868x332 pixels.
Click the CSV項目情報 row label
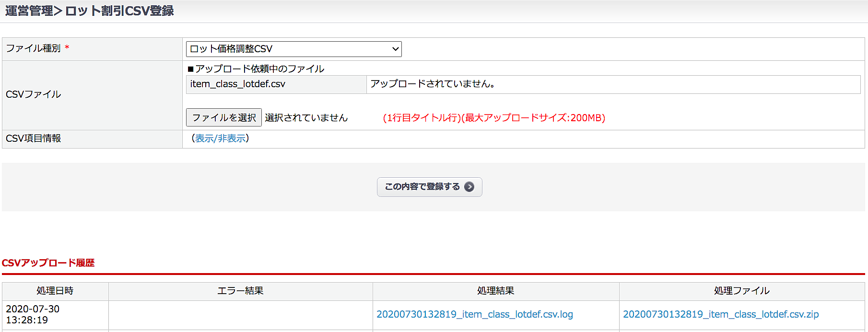click(34, 138)
